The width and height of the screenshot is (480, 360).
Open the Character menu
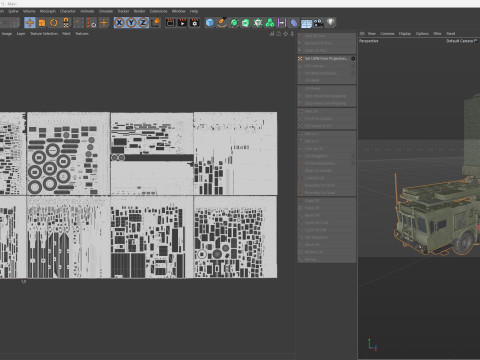[68, 11]
